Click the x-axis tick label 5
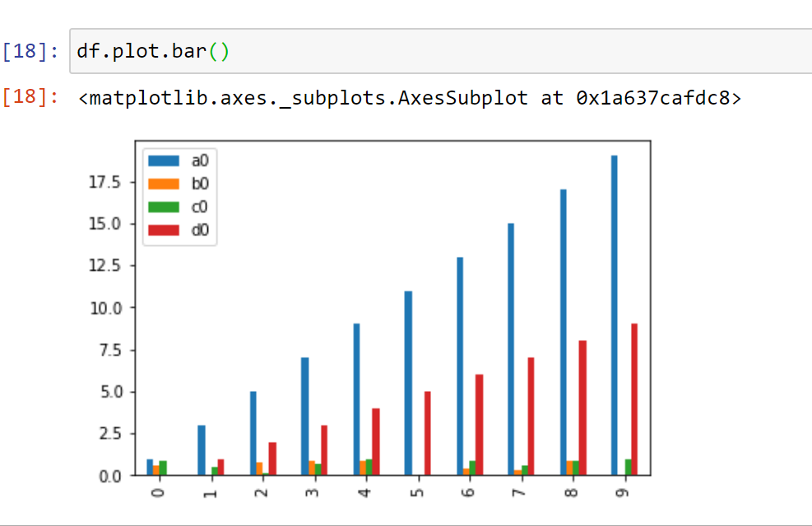Viewport: 812px width, 526px height. 416,492
